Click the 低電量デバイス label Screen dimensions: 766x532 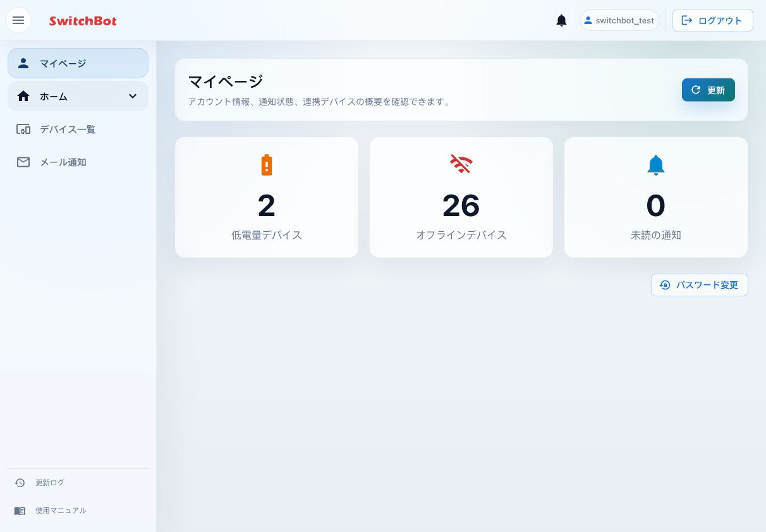(267, 235)
